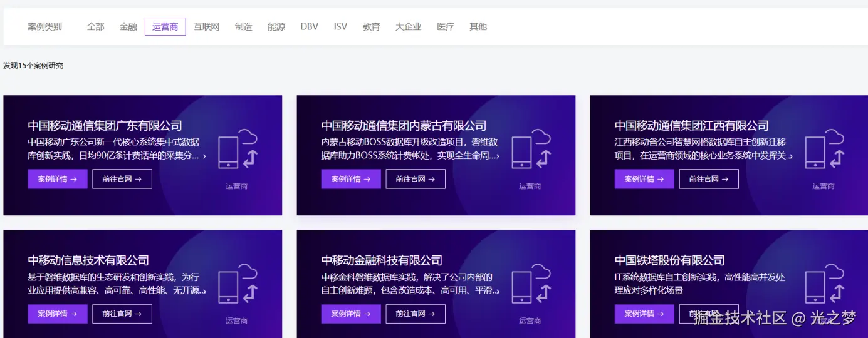Open 案例详情 for 中国铁塔股份有限公司
The image size is (868, 338).
point(644,314)
